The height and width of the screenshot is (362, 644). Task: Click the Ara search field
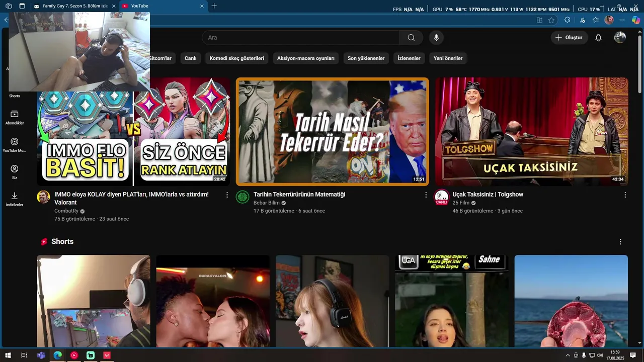301,38
